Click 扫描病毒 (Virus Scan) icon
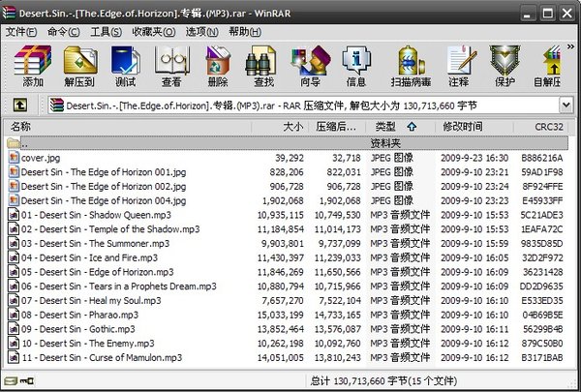This screenshot has width=581, height=392. pos(411,66)
